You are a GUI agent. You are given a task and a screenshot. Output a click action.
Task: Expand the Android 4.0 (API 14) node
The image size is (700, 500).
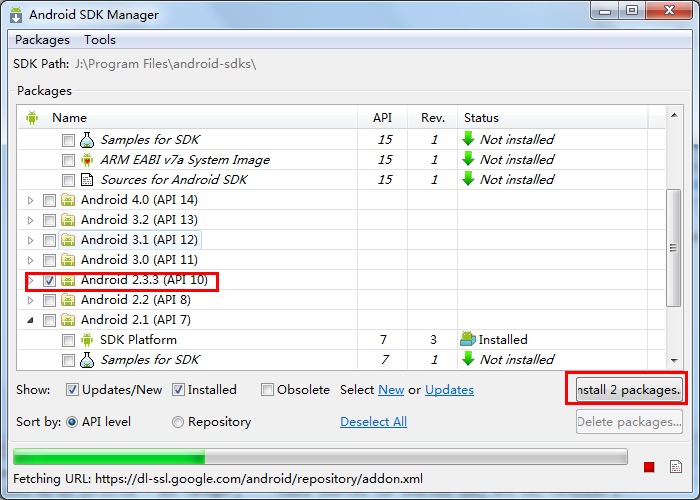point(30,200)
